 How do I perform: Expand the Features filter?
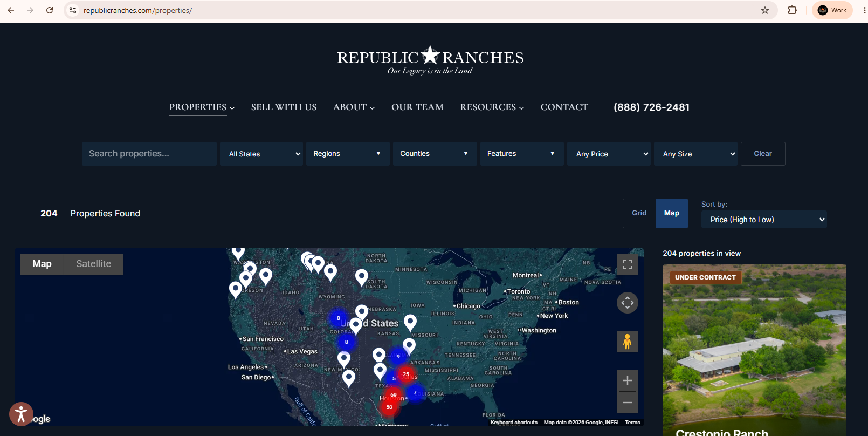pyautogui.click(x=522, y=154)
